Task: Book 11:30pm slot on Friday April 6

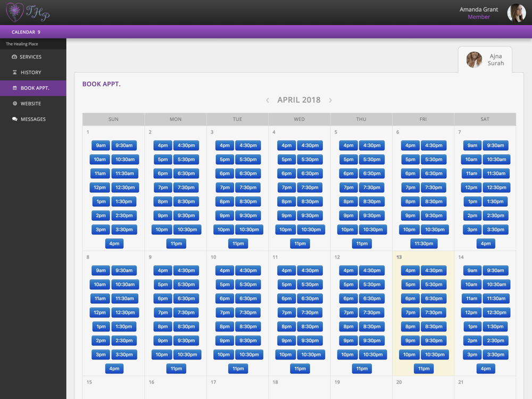Action: point(424,244)
